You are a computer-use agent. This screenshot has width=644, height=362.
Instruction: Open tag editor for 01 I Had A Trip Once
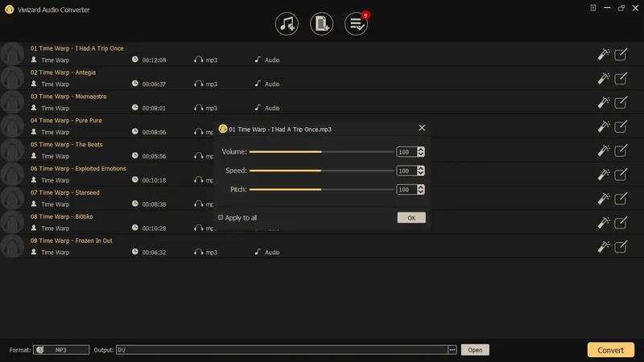[621, 54]
